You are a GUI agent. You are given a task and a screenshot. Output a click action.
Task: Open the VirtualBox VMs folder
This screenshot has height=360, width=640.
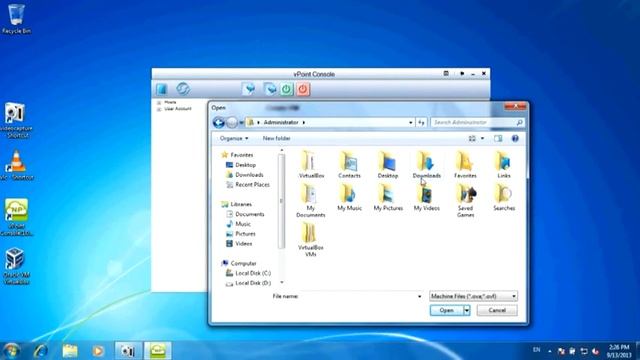(311, 240)
